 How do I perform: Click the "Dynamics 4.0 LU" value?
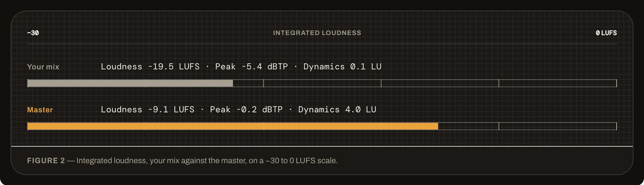[337, 109]
